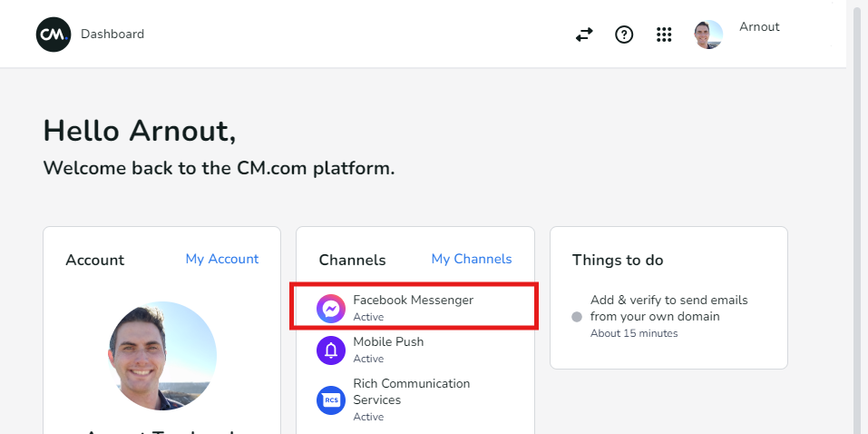This screenshot has height=434, width=868.
Task: Select the Mobile Push channel name
Action: [x=388, y=341]
